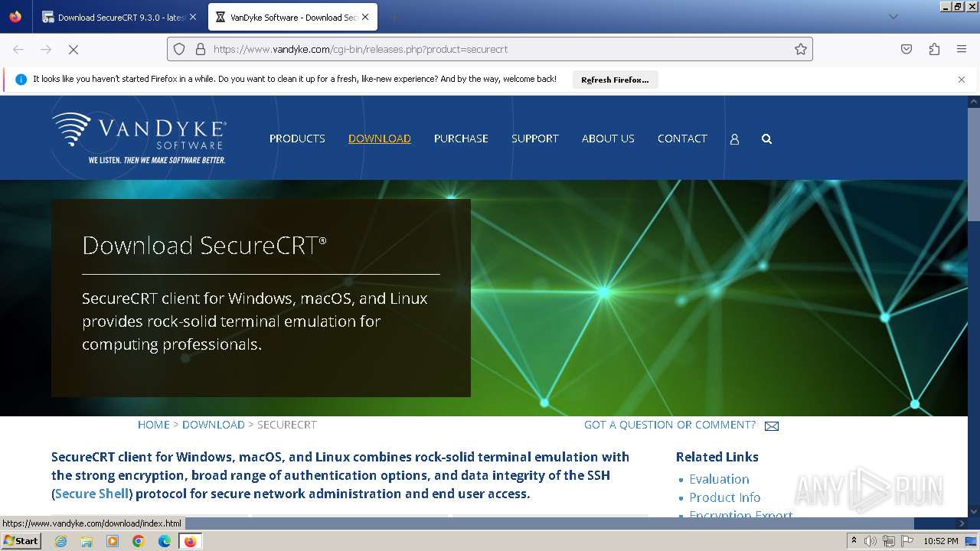Click the envelope mail icon

coord(772,426)
